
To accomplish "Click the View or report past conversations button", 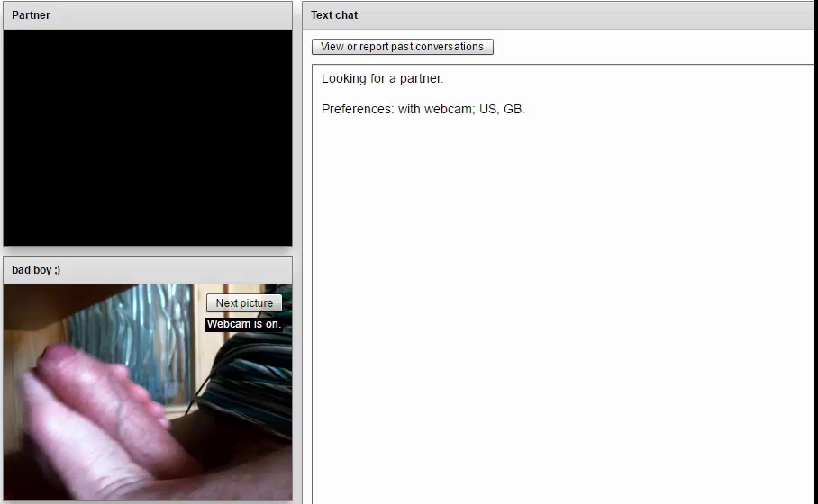I will coord(402,47).
